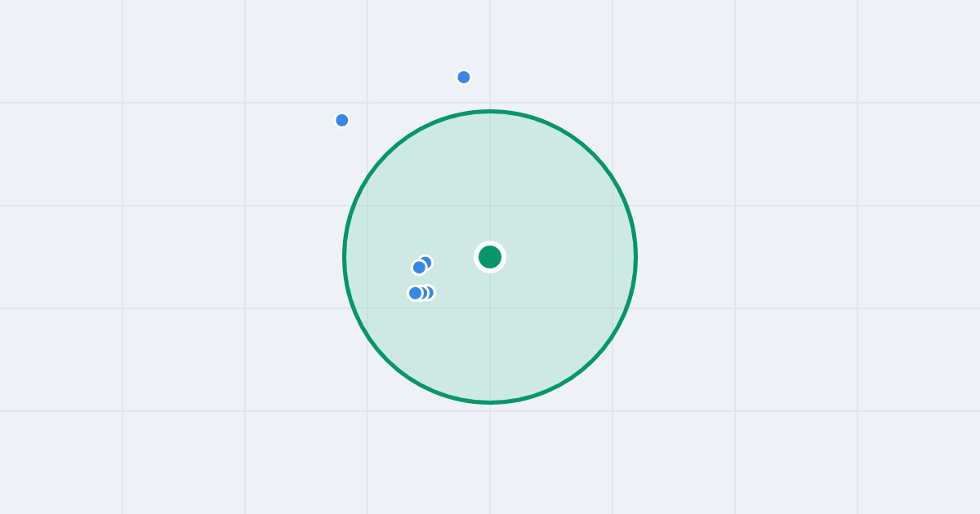Click empty map area midway between the two upper dots

click(x=403, y=99)
